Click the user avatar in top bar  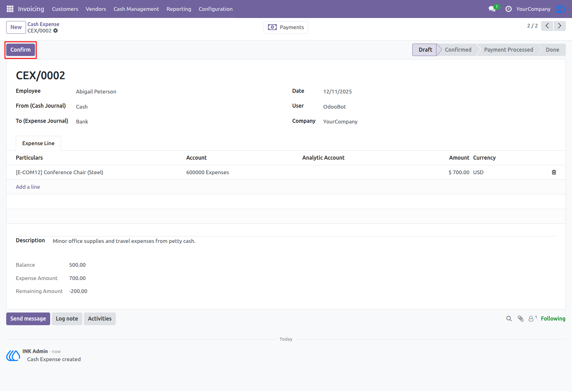561,9
